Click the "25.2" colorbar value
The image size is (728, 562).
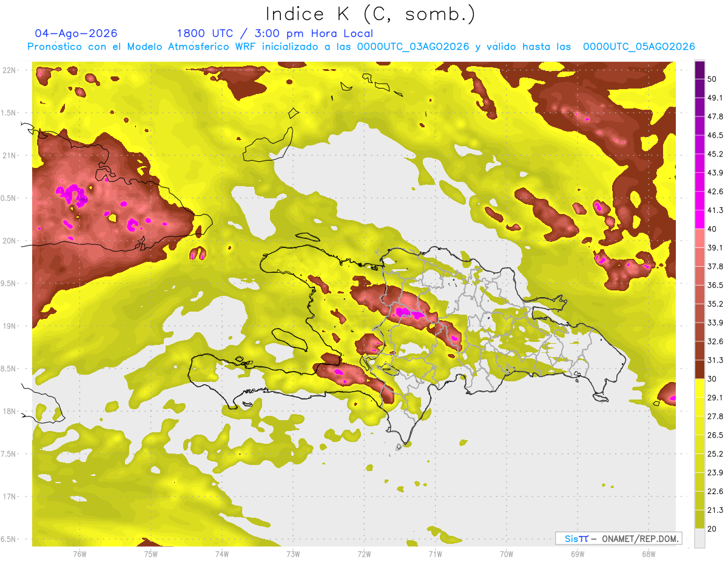pyautogui.click(x=715, y=454)
